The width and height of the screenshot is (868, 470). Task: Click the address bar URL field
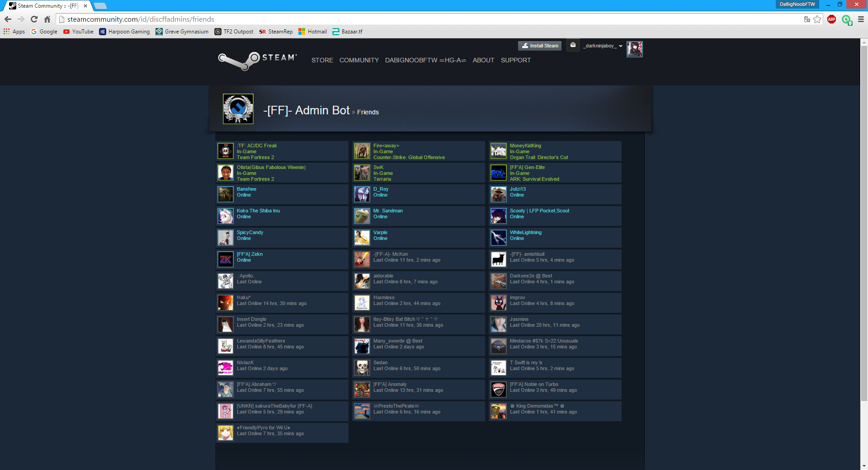(429, 19)
